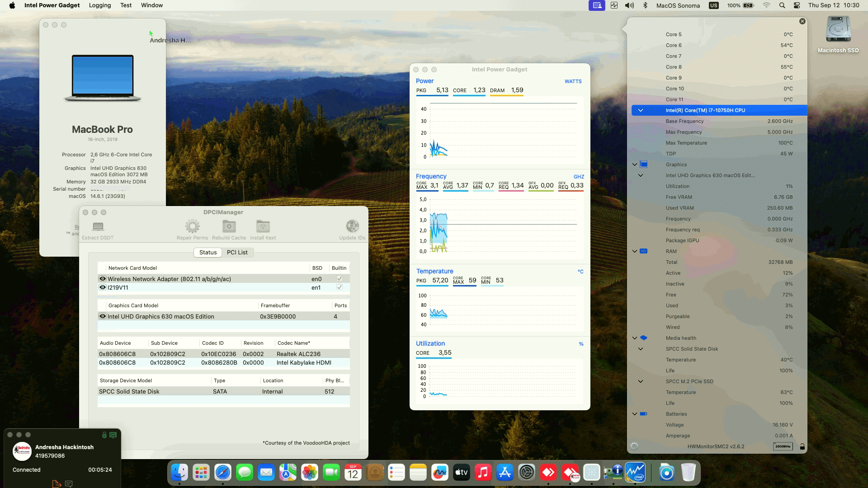Open Spotlight search in menu bar
Screen dimensions: 868x488
point(782,5)
